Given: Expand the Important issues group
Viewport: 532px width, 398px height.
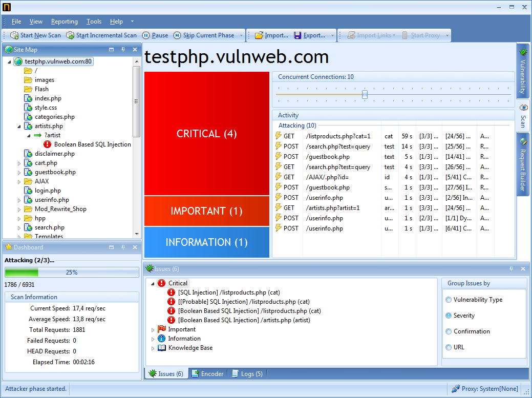Looking at the screenshot, I should 153,329.
